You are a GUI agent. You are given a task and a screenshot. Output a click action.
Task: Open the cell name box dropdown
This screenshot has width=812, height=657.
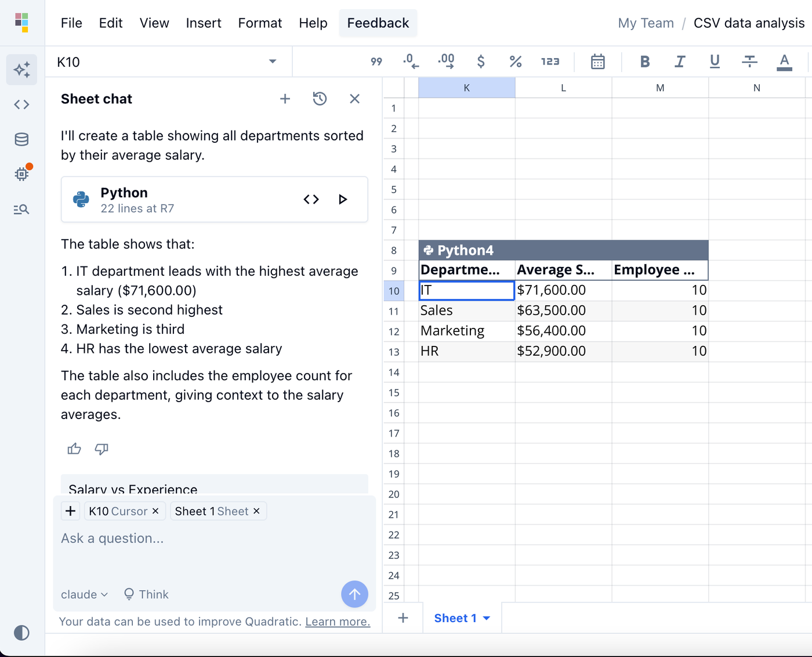coord(272,62)
